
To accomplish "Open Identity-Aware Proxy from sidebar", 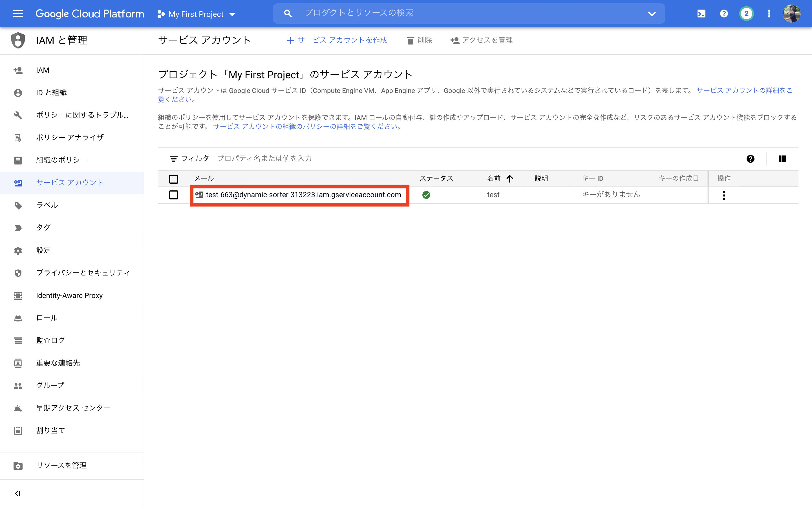I will pos(69,295).
